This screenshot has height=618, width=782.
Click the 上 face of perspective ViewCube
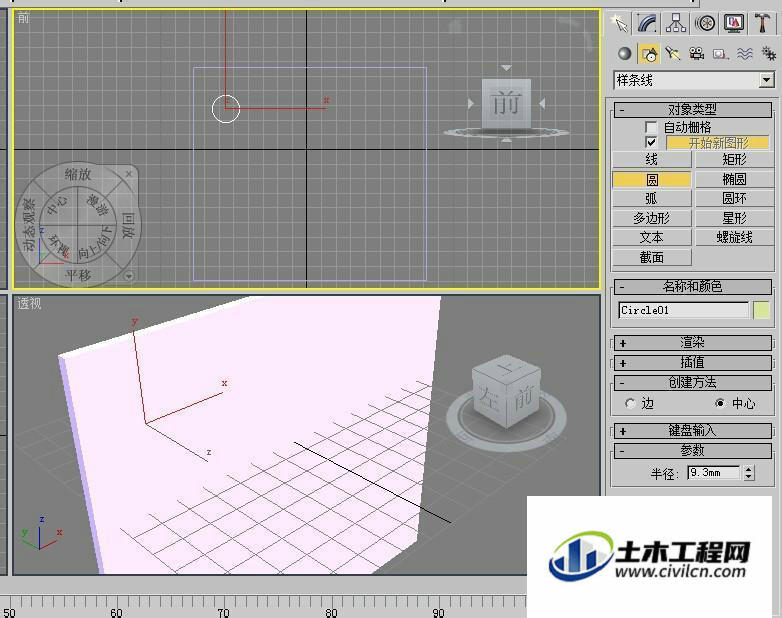[x=507, y=369]
